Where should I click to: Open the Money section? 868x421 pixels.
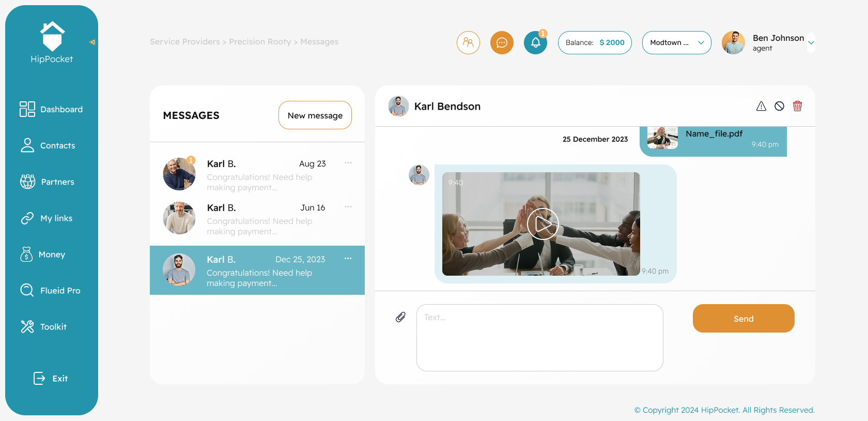pos(42,254)
